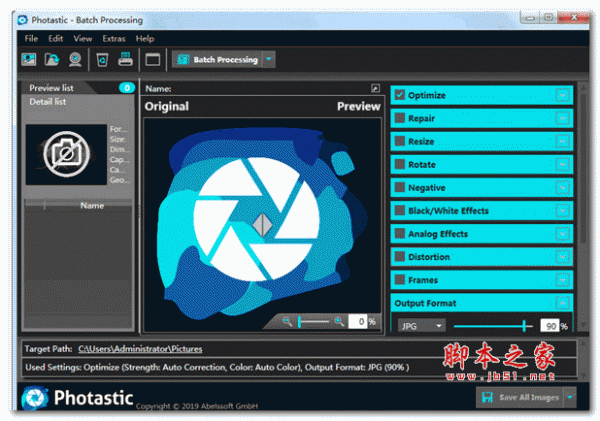The height and width of the screenshot is (421, 600).
Task: Open the View menu
Action: [83, 39]
